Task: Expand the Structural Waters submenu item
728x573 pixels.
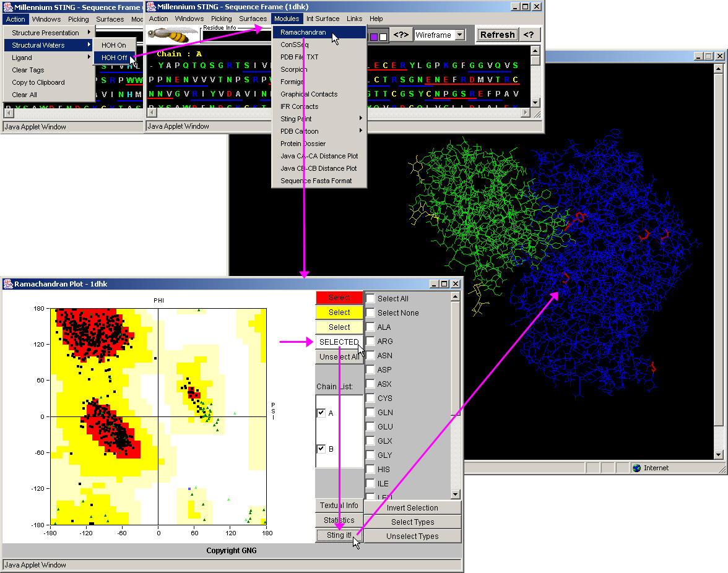Action: [48, 45]
